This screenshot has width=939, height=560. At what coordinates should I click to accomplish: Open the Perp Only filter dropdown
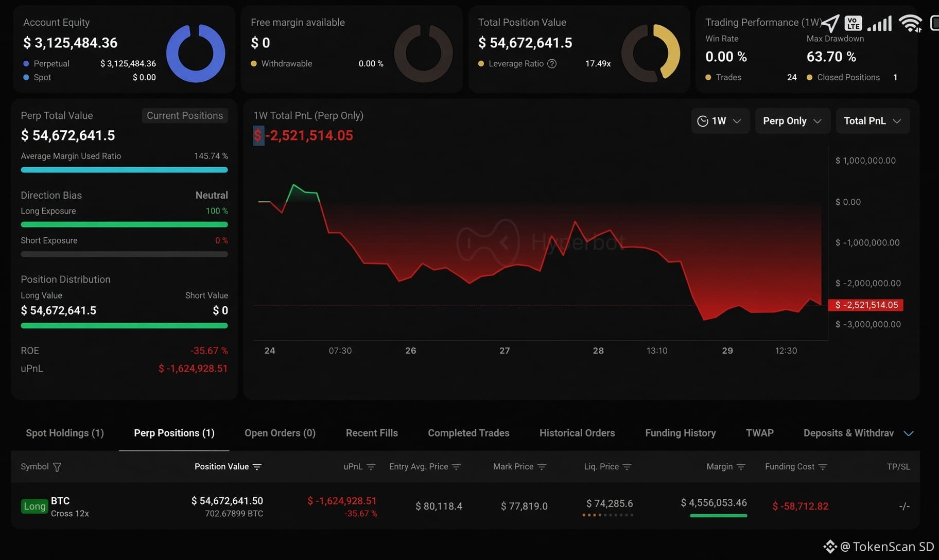coord(792,121)
